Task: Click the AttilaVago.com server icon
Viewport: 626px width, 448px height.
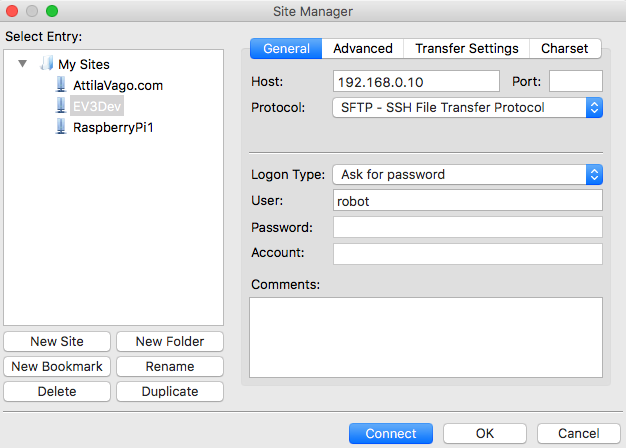Action: 61,85
